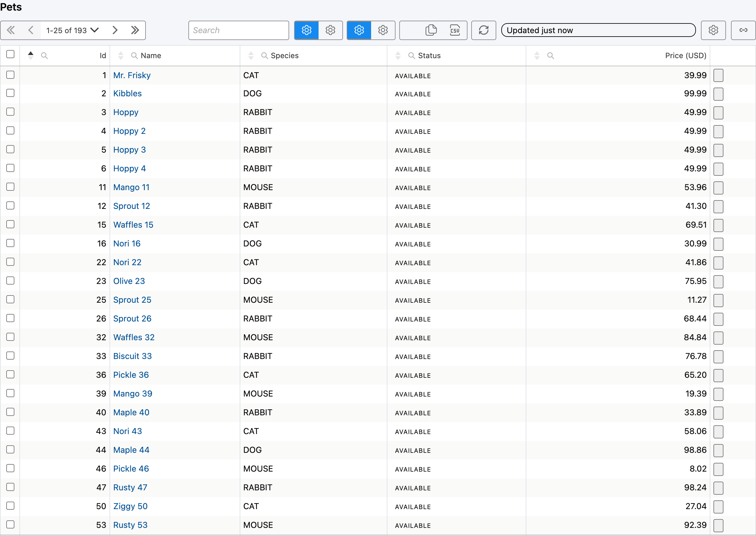
Task: Sort by the Species column
Action: click(x=251, y=56)
